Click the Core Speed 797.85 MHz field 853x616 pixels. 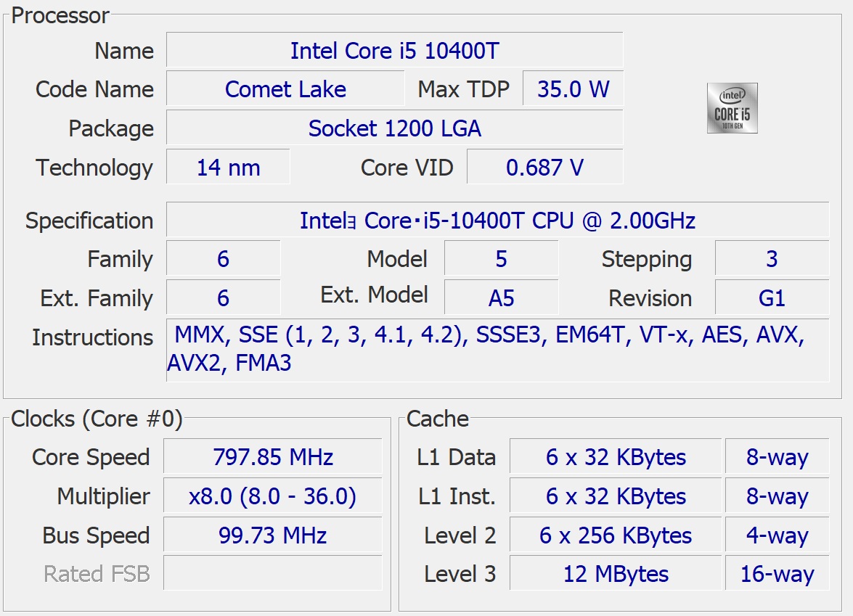coord(272,457)
